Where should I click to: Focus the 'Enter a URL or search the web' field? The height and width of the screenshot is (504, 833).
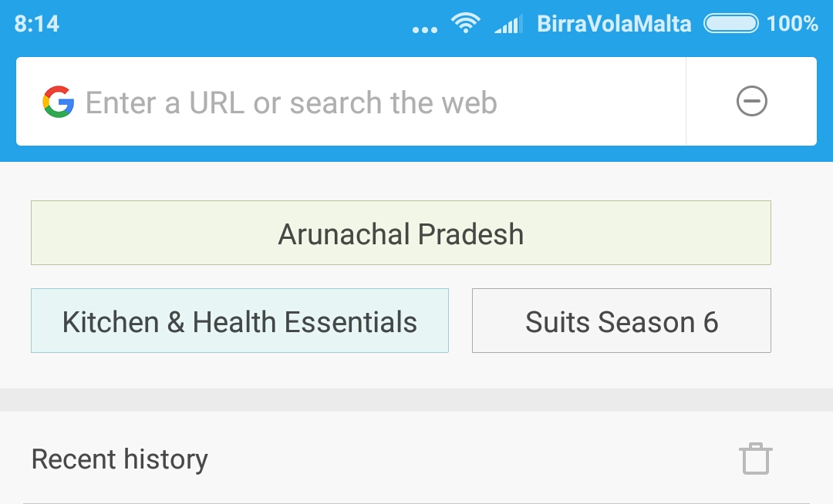(x=351, y=101)
